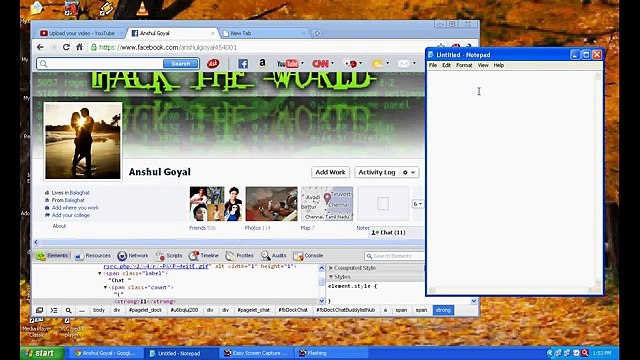Screen dimensions: 640x360
Task: Open the profile sections count dropdown
Action: point(418,204)
